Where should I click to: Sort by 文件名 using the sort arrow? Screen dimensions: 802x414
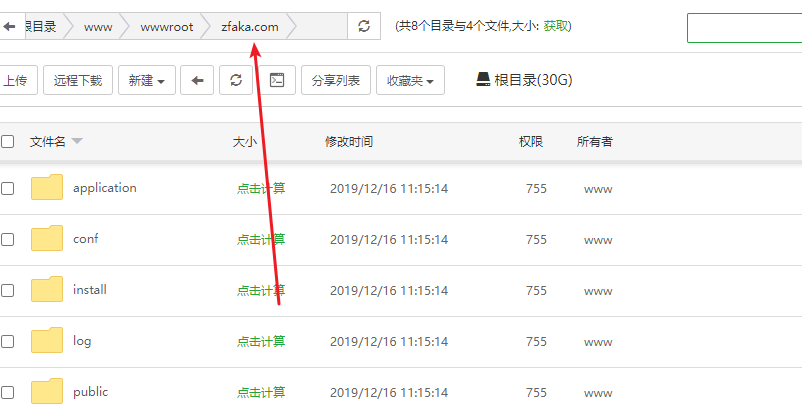click(77, 141)
